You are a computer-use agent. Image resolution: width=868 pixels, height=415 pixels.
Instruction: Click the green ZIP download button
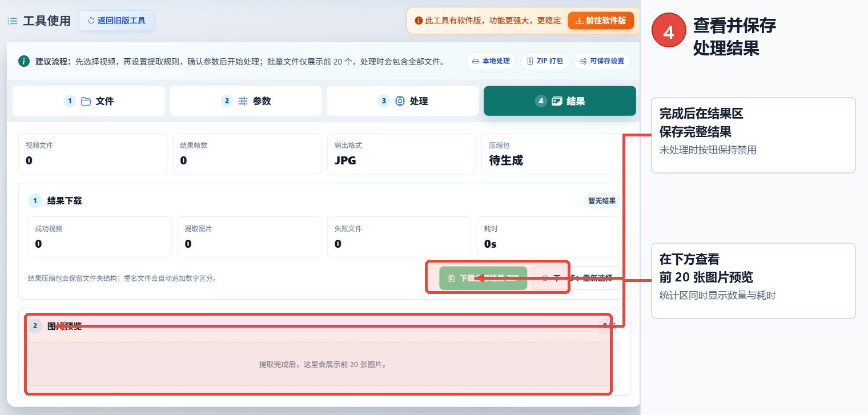[x=483, y=278]
